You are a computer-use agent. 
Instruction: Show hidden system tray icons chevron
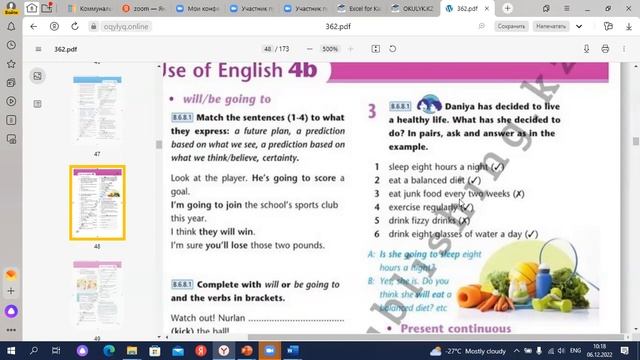[516, 351]
